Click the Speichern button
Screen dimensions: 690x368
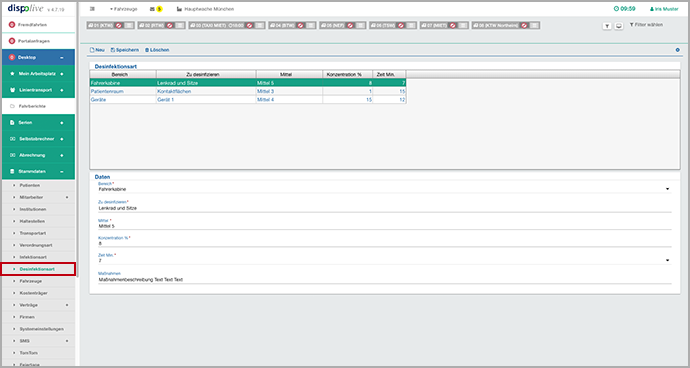pos(125,50)
